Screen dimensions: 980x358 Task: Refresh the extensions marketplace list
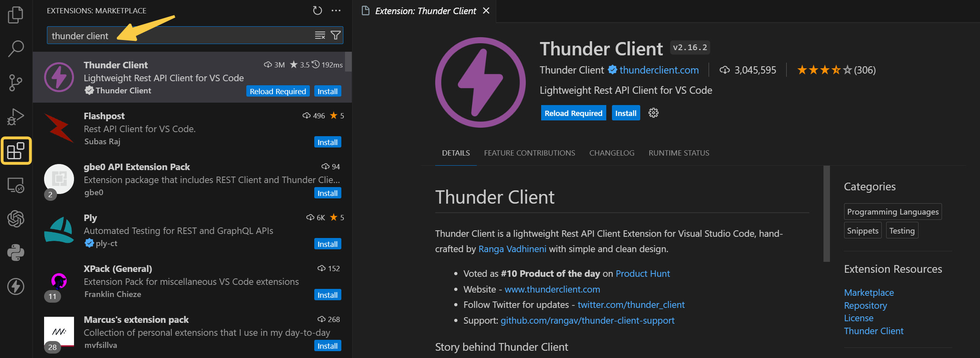click(x=317, y=11)
